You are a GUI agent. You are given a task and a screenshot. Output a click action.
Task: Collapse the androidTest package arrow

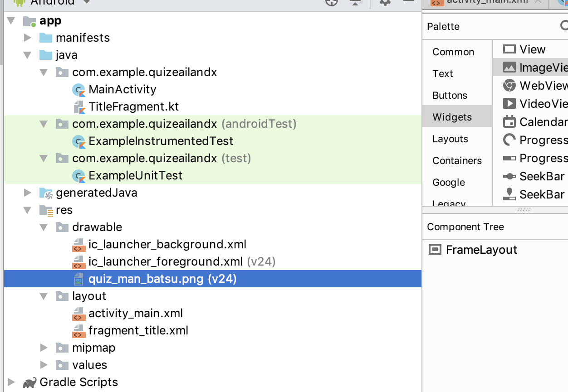44,124
